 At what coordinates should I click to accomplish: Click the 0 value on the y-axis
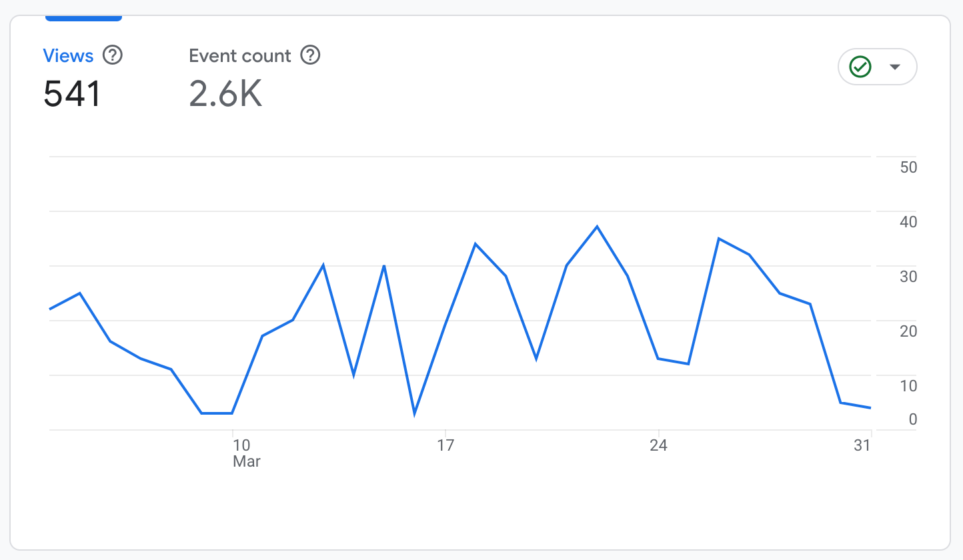click(x=912, y=419)
